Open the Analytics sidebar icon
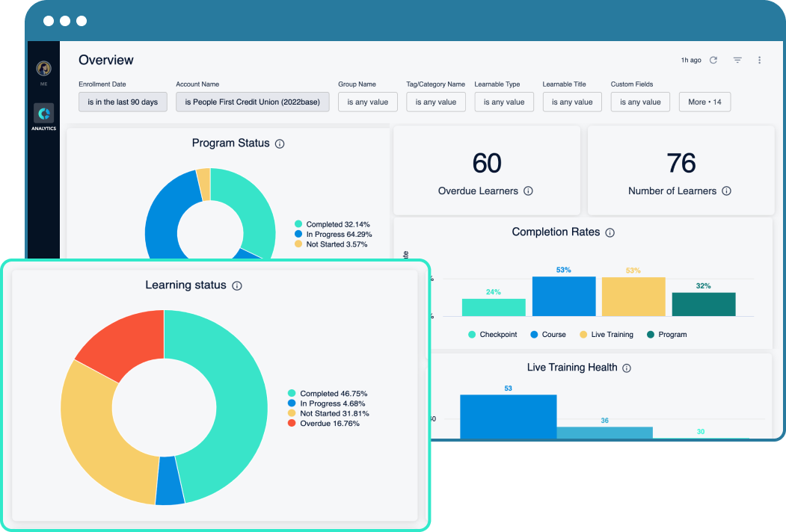This screenshot has height=532, width=786. [43, 114]
